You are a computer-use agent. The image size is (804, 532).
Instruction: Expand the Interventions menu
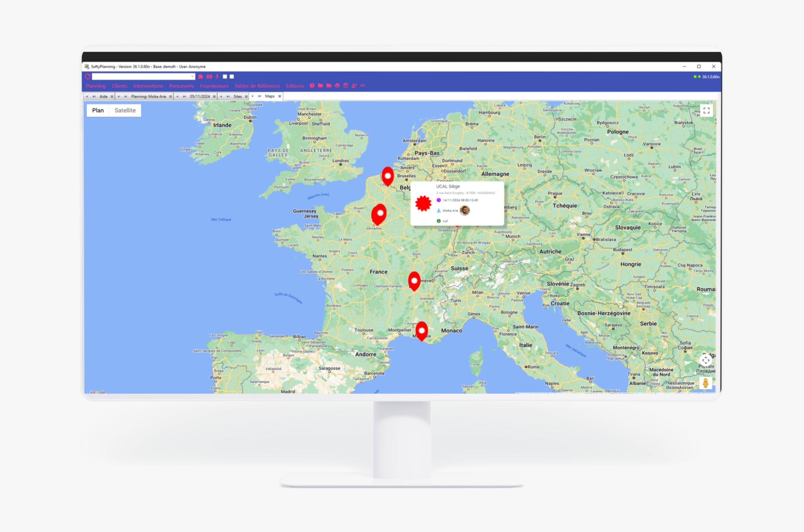click(148, 86)
